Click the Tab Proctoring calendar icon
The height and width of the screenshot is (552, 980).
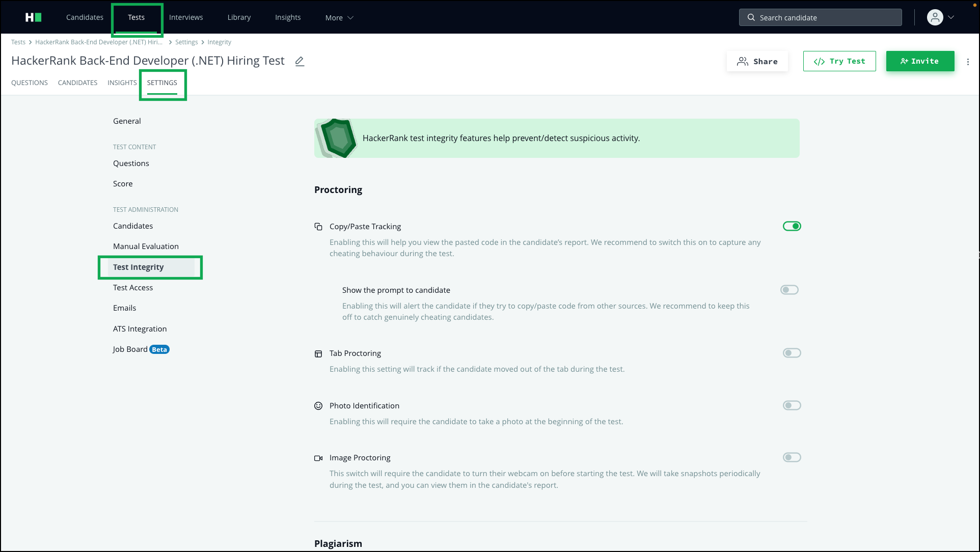click(318, 353)
